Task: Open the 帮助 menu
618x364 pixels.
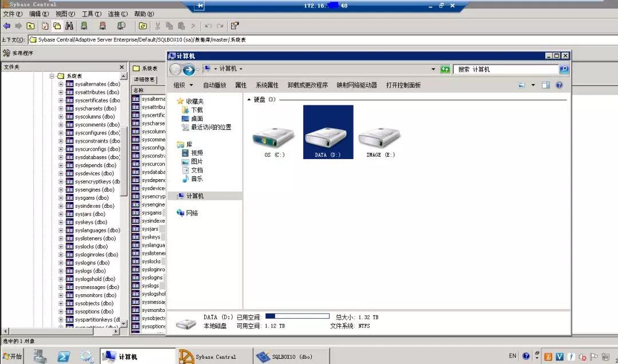Action: click(144, 14)
